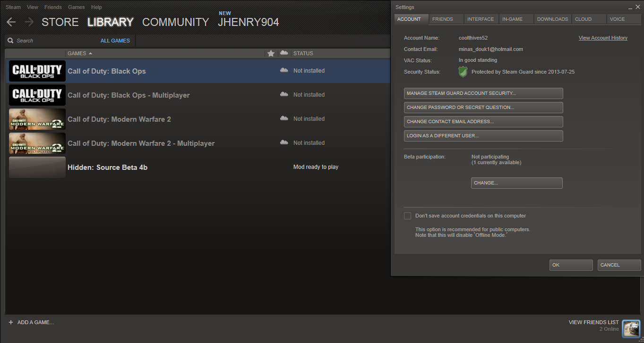Select the Call of Duty: Black Ops title
The height and width of the screenshot is (343, 644).
[107, 71]
